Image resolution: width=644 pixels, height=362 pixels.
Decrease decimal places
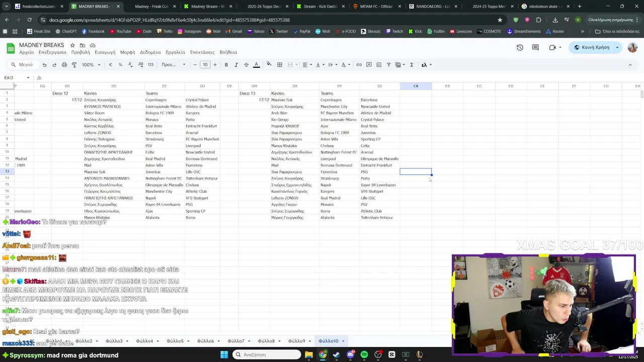130,65
